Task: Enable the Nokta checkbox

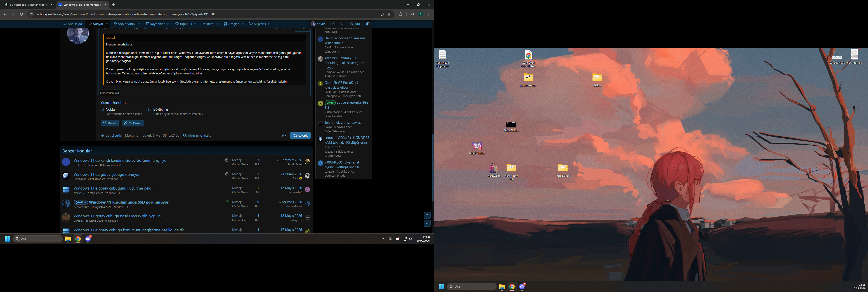Action: tap(102, 109)
